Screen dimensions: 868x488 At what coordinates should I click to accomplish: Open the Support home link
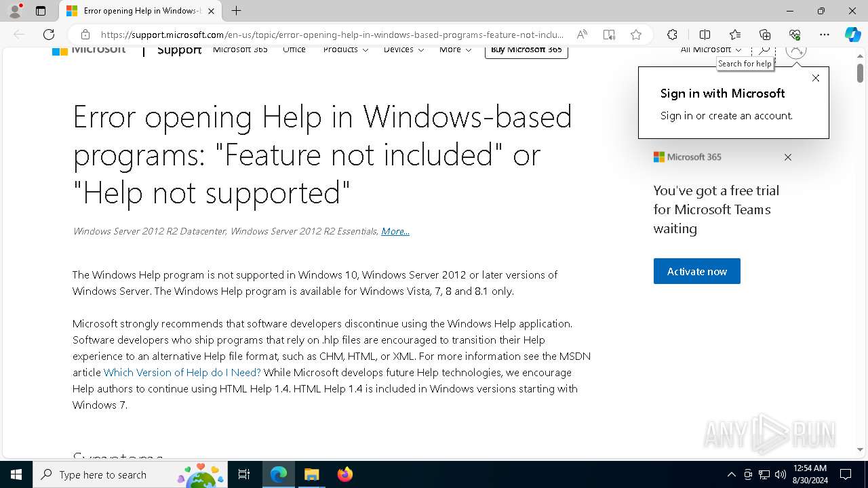coord(179,50)
